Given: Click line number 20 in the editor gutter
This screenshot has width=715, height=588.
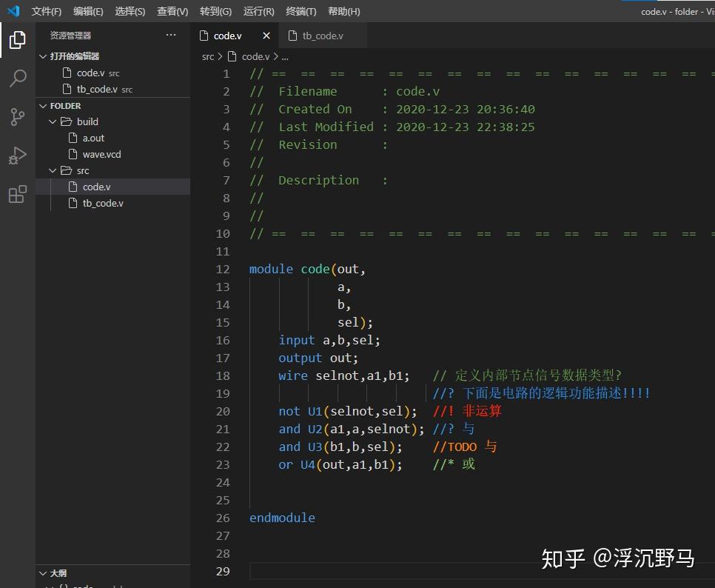Looking at the screenshot, I should [x=223, y=411].
